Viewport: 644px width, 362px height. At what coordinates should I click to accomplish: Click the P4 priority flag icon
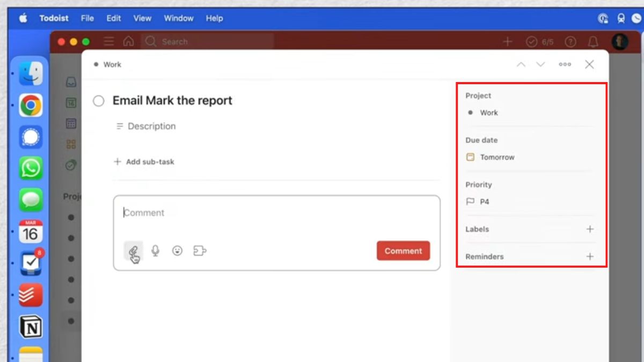pos(470,202)
